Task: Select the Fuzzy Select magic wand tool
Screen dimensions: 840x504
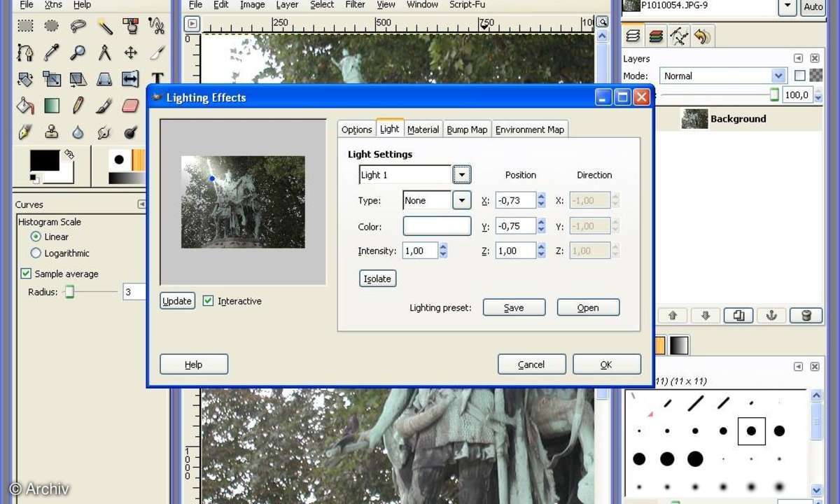Action: (104, 26)
